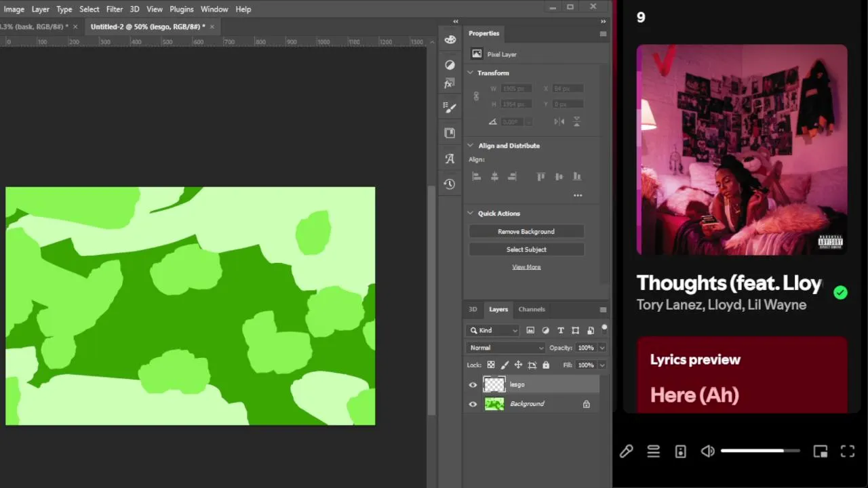Flip the layer vertically icon
Viewport: 868px width, 488px height.
click(577, 122)
